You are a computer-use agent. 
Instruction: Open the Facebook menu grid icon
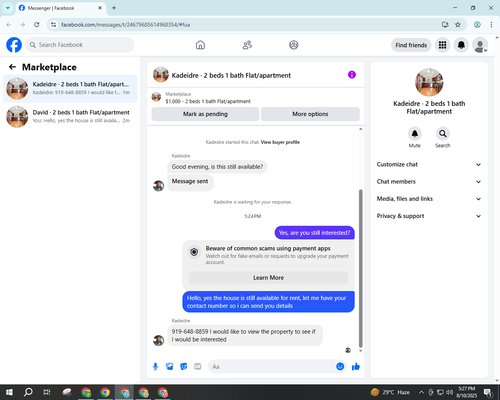pos(442,45)
